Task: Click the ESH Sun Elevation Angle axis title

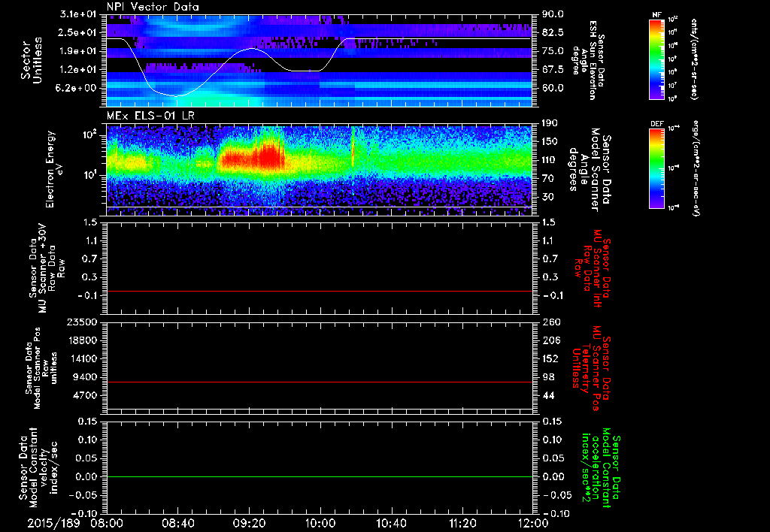Action: click(x=588, y=60)
